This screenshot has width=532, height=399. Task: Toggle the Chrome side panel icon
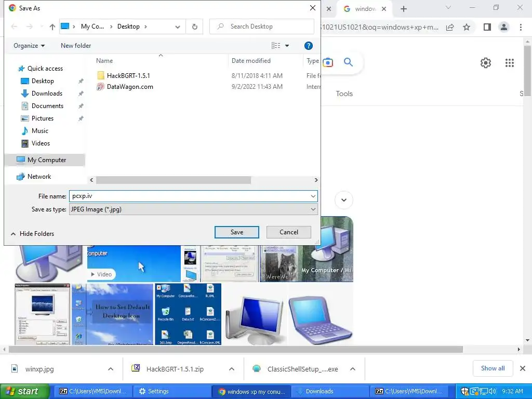pos(487,27)
